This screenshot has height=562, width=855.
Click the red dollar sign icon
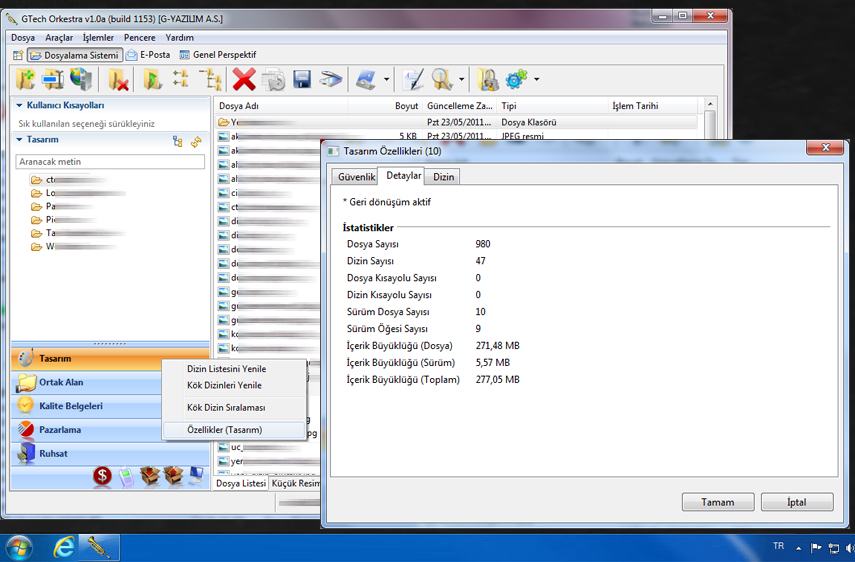pyautogui.click(x=102, y=476)
